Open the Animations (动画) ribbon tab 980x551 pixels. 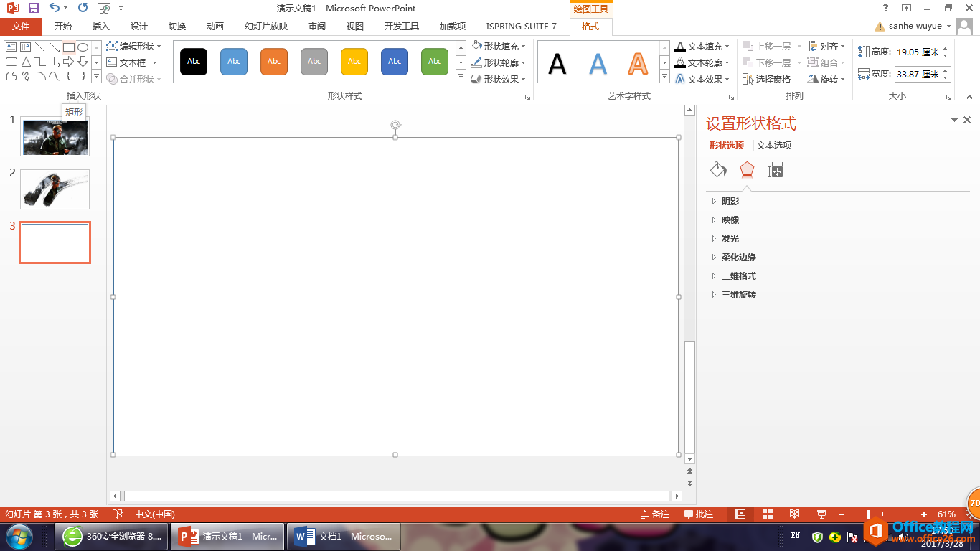tap(215, 27)
